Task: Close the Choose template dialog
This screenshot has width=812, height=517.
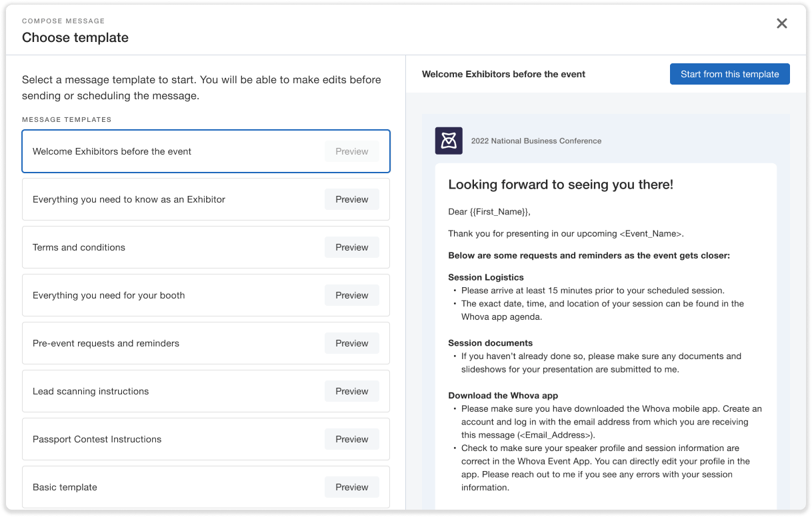Action: [782, 23]
